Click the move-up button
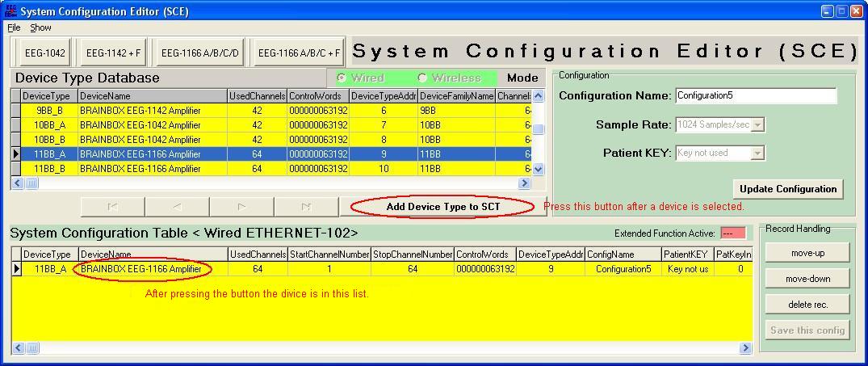This screenshot has width=868, height=366. pyautogui.click(x=807, y=253)
